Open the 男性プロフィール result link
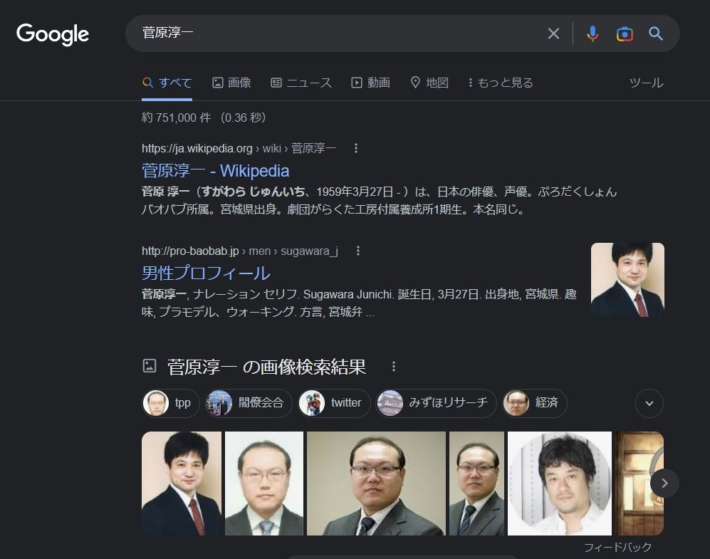The height and width of the screenshot is (559, 710). [206, 273]
